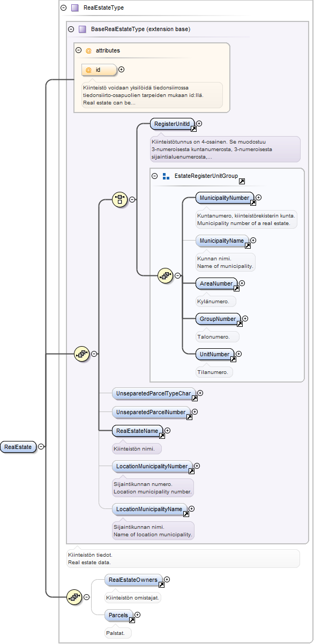The width and height of the screenshot is (314, 644).
Task: Select the id attribute box
Action: coord(99,70)
